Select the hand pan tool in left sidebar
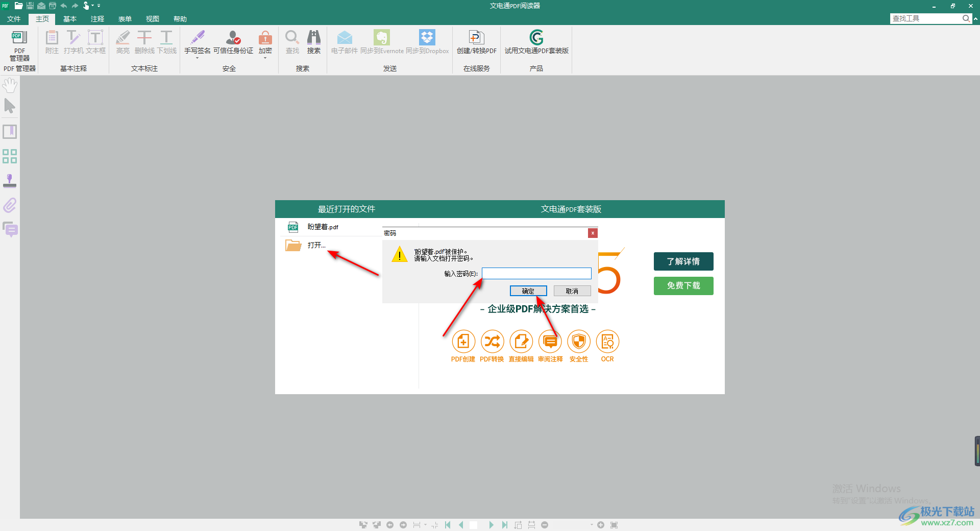The image size is (980, 531). pos(10,85)
